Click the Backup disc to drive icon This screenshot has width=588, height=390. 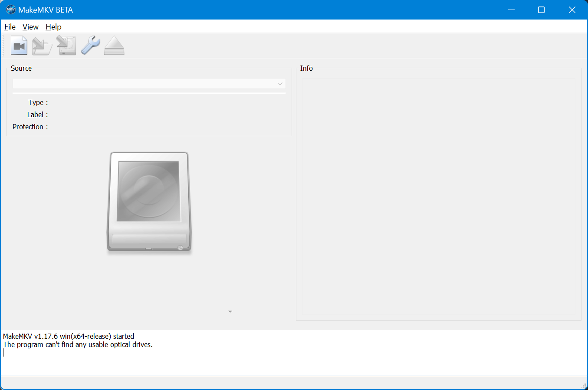pyautogui.click(x=66, y=46)
